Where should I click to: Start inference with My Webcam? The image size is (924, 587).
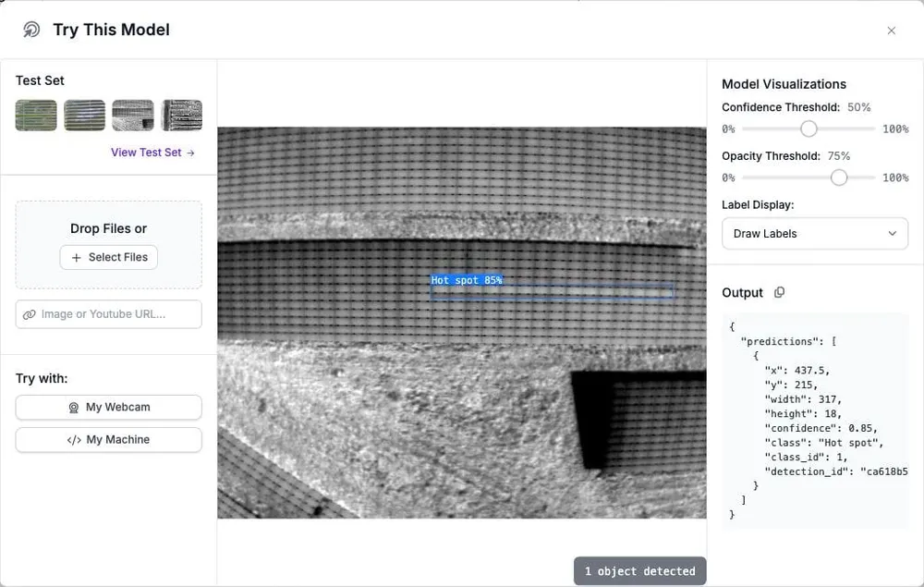(x=108, y=408)
